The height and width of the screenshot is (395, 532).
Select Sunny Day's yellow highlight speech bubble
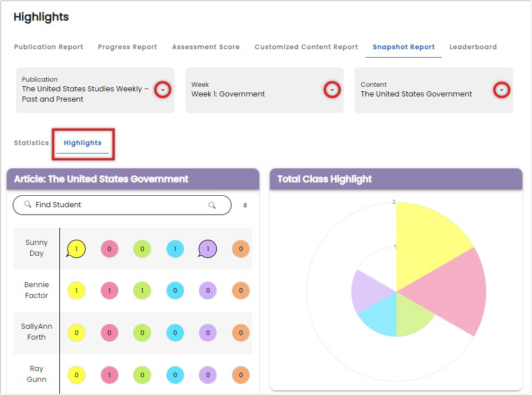[76, 248]
